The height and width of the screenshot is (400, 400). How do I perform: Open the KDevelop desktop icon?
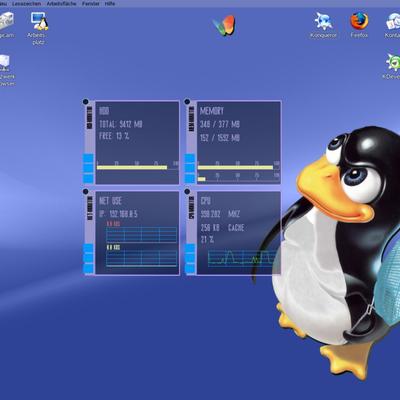click(392, 66)
